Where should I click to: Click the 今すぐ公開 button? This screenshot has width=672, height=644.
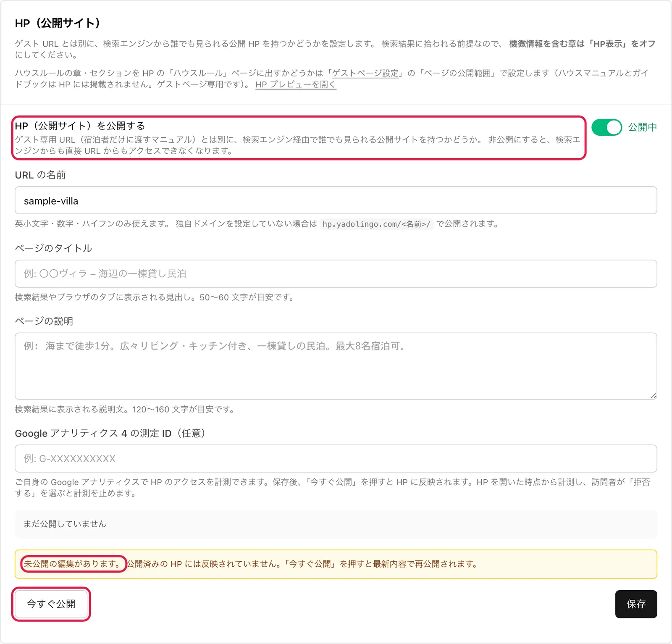[51, 604]
